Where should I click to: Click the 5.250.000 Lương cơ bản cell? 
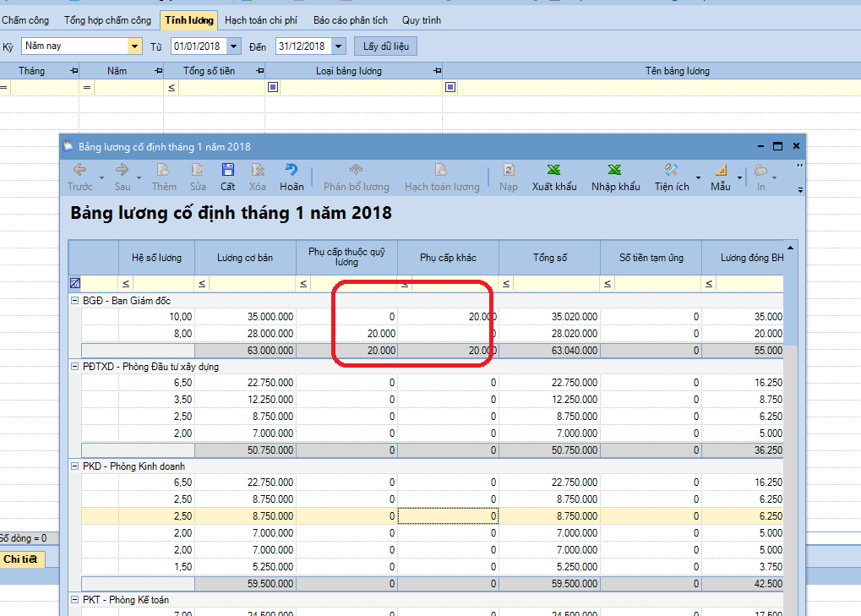pos(245,567)
